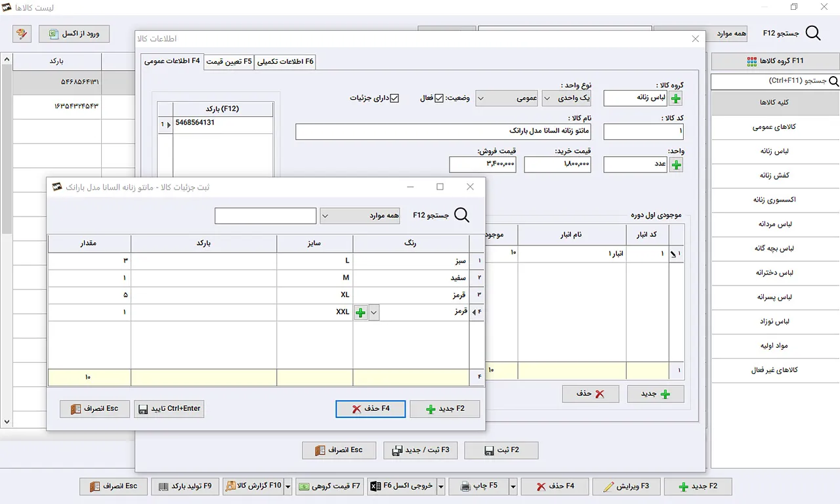
Task: Click F5 چاپ print button
Action: tap(480, 486)
